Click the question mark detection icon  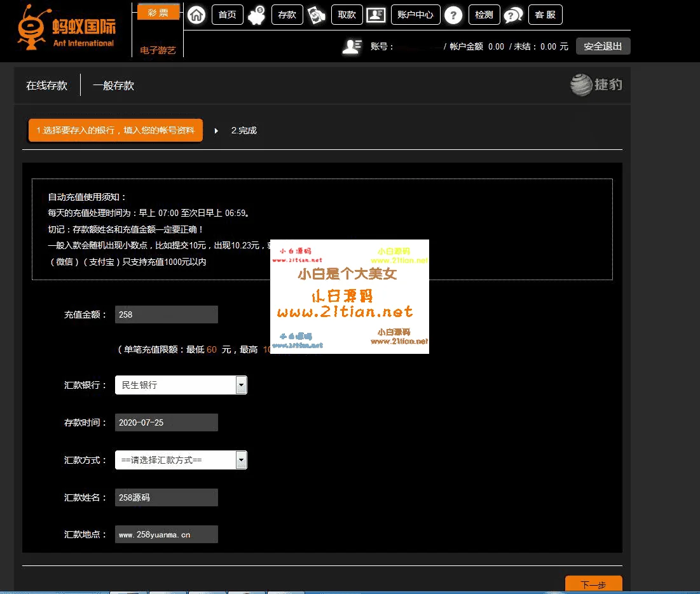tap(453, 15)
